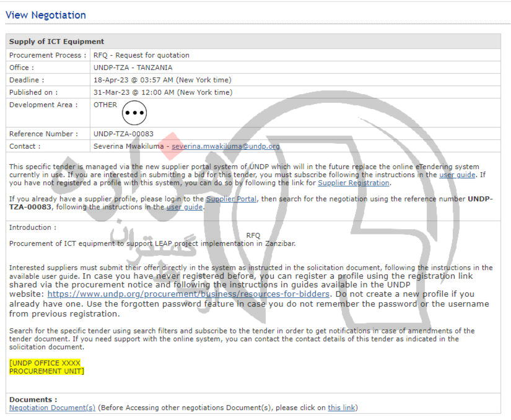Image resolution: width=511 pixels, height=420 pixels.
Task: Click the user guide link after the reference number
Action: 185,207
